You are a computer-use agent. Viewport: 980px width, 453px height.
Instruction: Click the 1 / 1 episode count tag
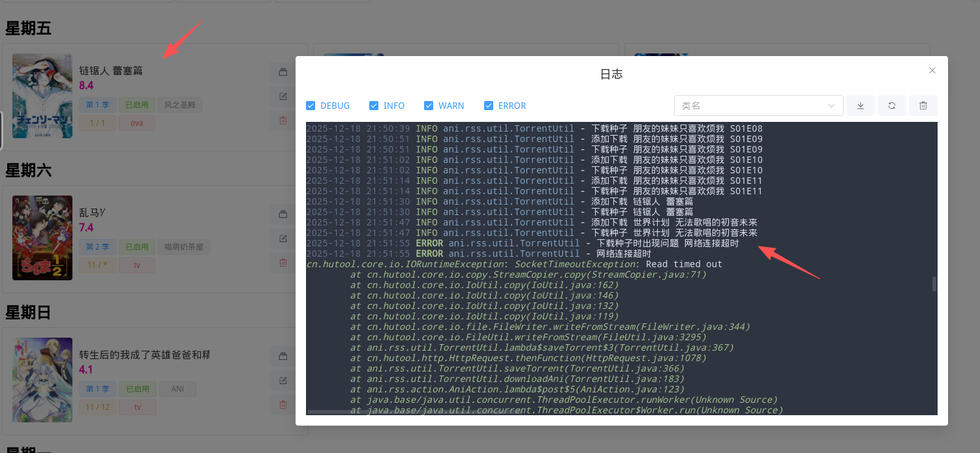click(x=98, y=123)
